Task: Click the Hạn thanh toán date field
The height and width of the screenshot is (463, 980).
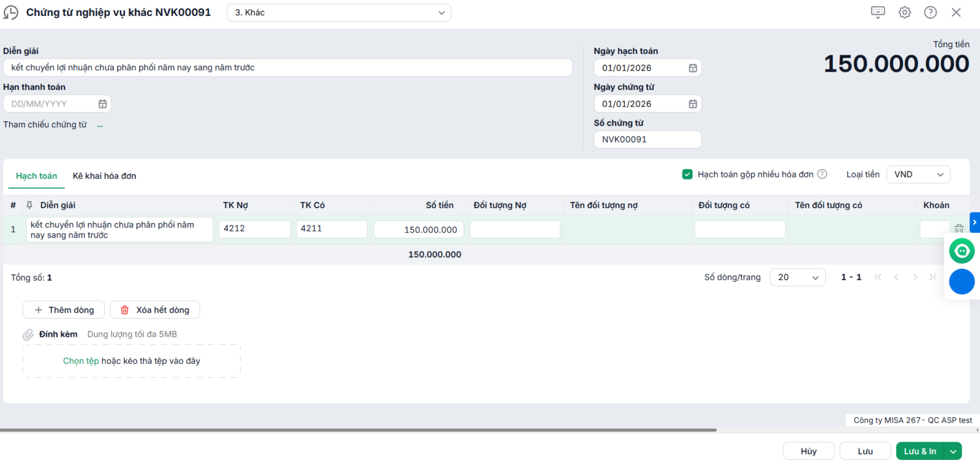Action: coord(57,104)
